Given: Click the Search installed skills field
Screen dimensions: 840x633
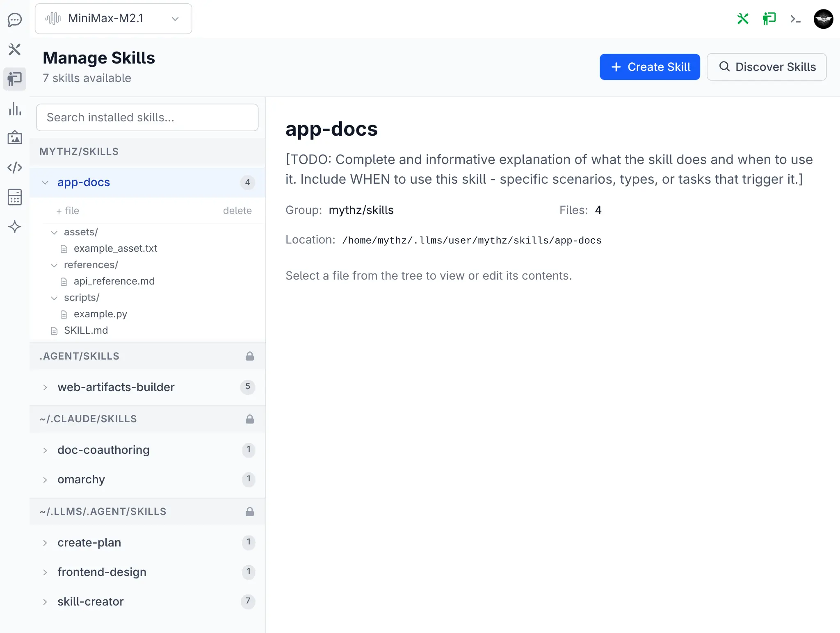Looking at the screenshot, I should [147, 118].
